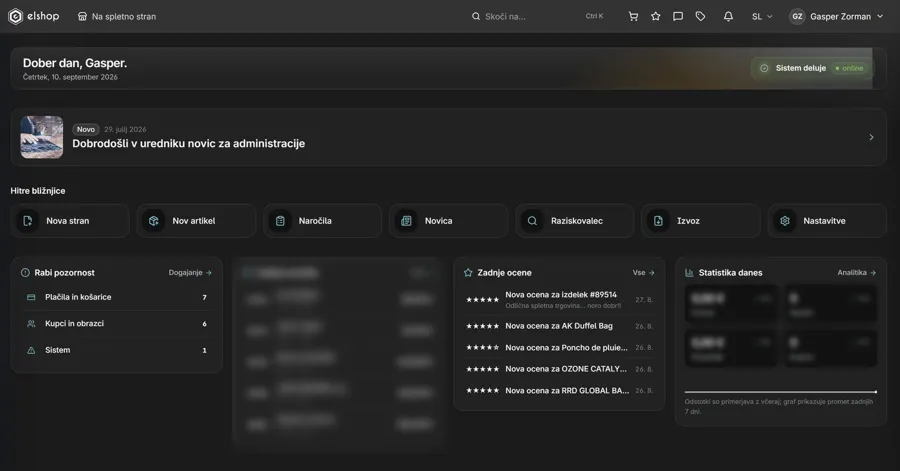The height and width of the screenshot is (471, 900).
Task: Click the Sistem deluje check icon
Action: point(764,68)
